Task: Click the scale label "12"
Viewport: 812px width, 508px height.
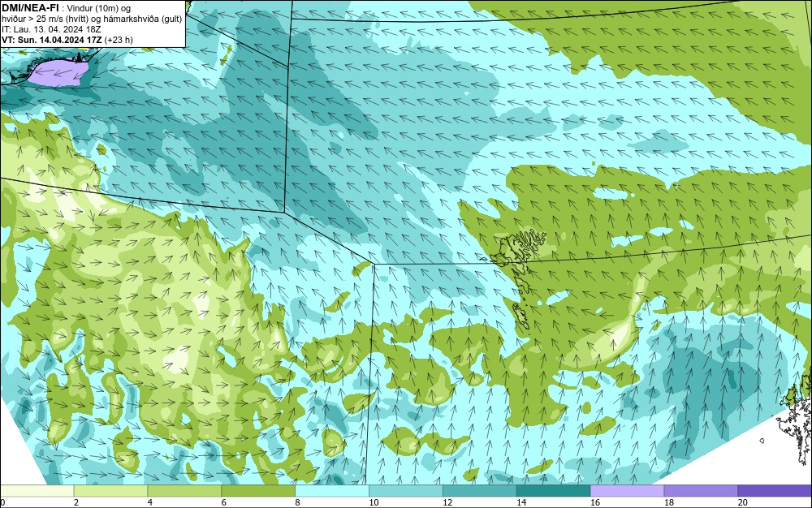Action: 447,502
